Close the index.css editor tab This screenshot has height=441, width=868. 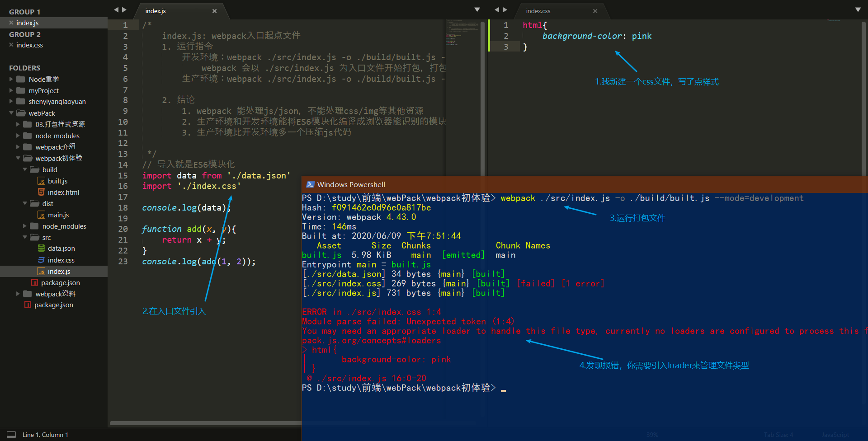[595, 11]
